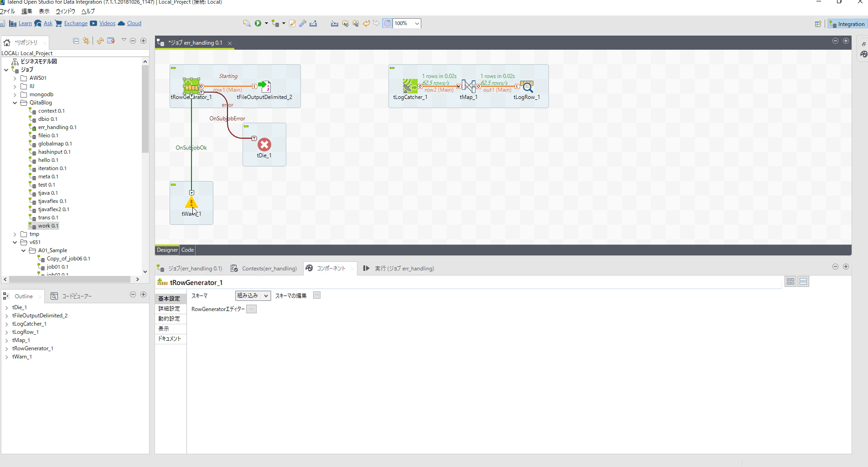Click refresh icon in repository panel toolbar

(x=100, y=41)
